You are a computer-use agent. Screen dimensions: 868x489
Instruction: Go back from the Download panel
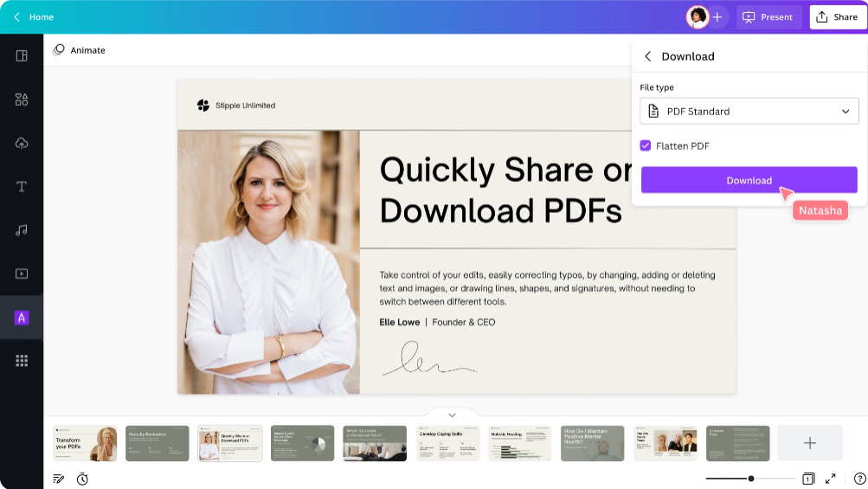tap(647, 56)
